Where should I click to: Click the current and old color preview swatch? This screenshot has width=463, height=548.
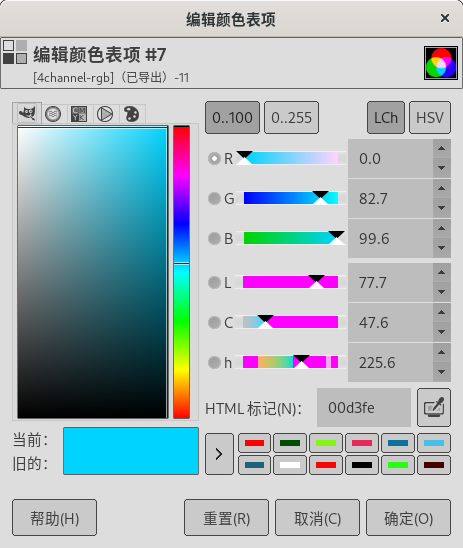click(x=131, y=451)
